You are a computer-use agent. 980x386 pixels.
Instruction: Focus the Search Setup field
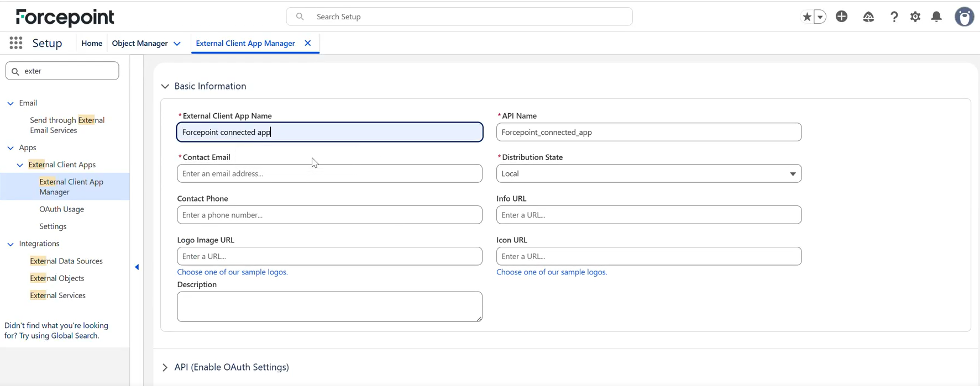(x=459, y=17)
